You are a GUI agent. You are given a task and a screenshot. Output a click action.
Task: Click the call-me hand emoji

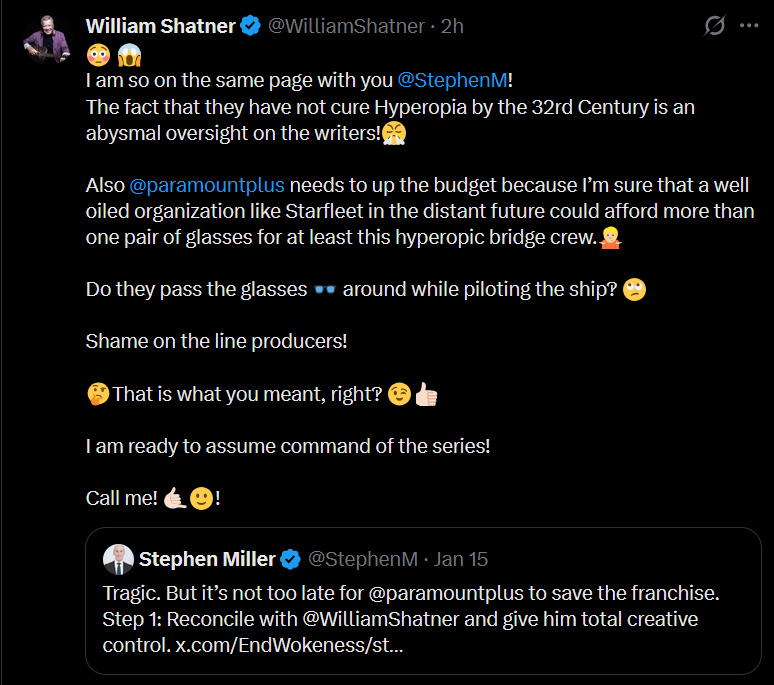(x=174, y=498)
